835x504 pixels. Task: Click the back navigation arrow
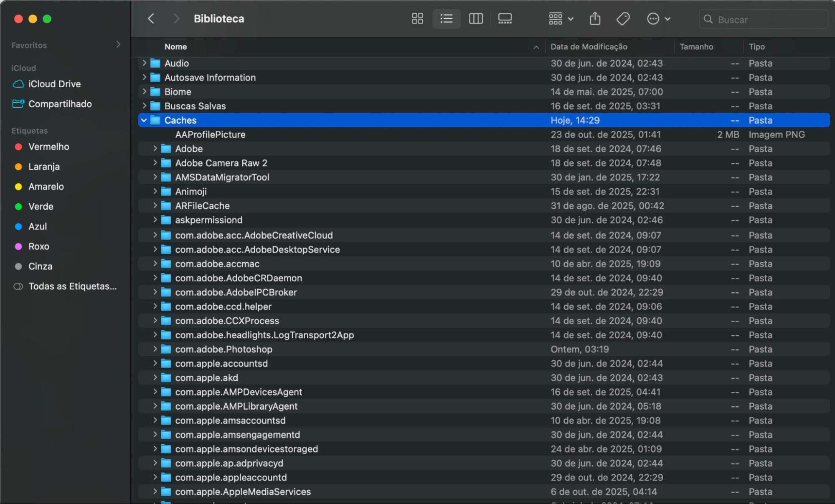[150, 18]
